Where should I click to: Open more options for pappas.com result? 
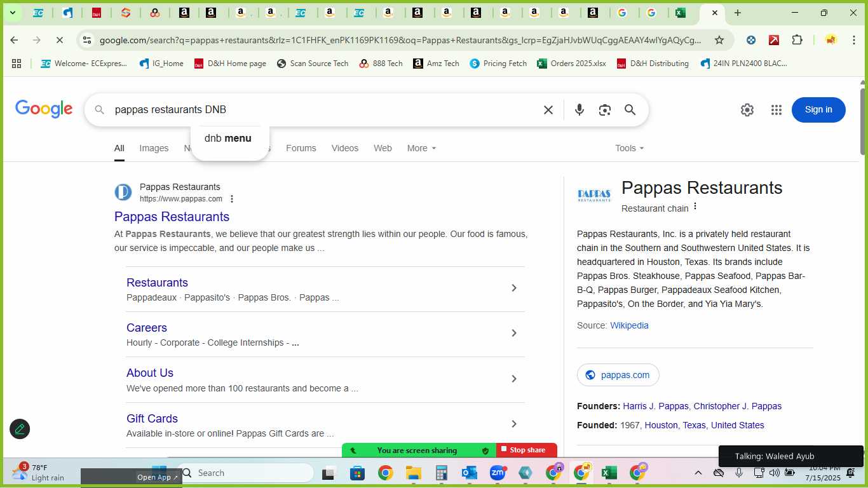232,199
